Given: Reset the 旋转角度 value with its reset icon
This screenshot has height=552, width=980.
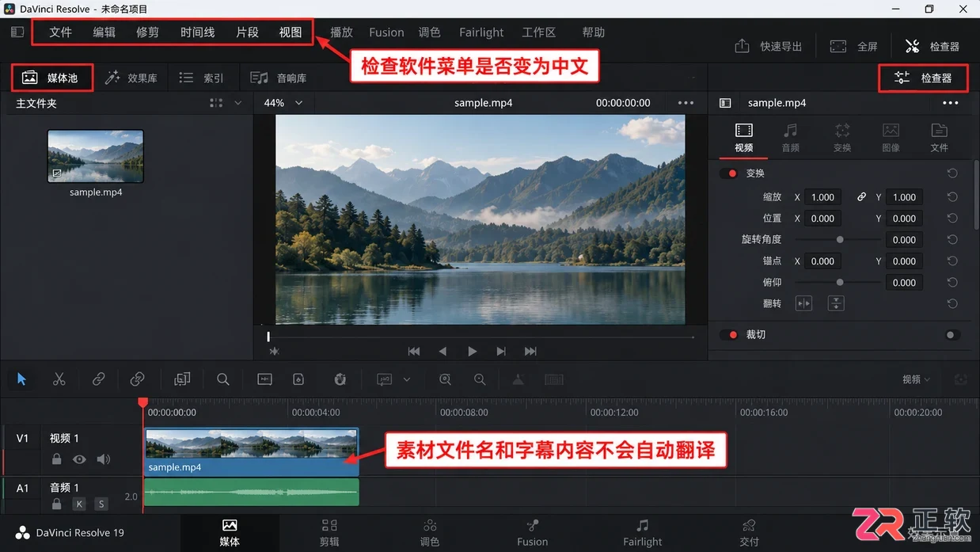Looking at the screenshot, I should pyautogui.click(x=952, y=240).
